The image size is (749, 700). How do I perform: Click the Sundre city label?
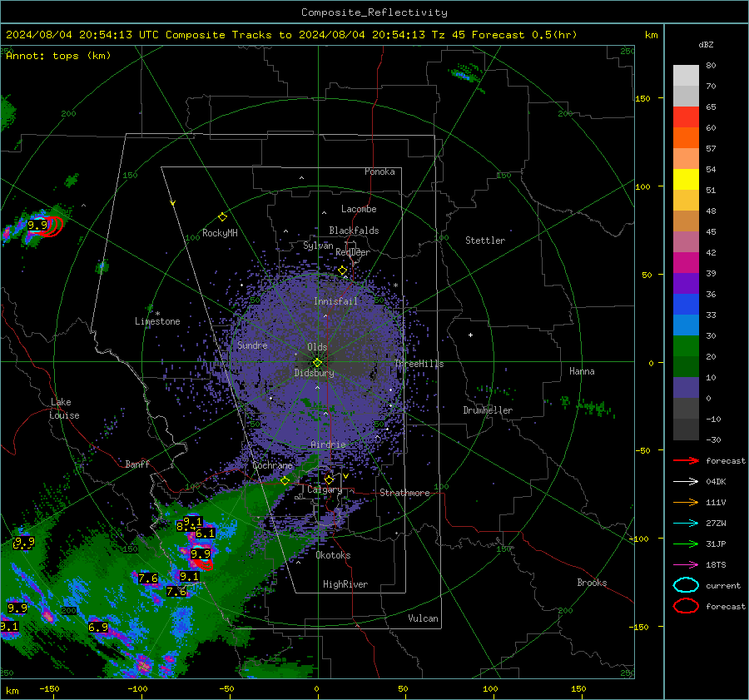(x=252, y=345)
